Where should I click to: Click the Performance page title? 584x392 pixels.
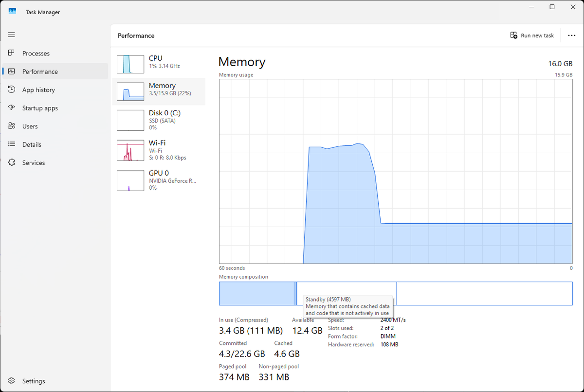point(136,36)
